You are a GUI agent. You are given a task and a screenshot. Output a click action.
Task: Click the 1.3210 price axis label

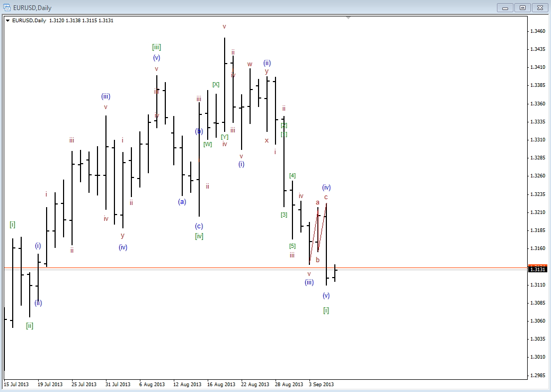coord(538,212)
